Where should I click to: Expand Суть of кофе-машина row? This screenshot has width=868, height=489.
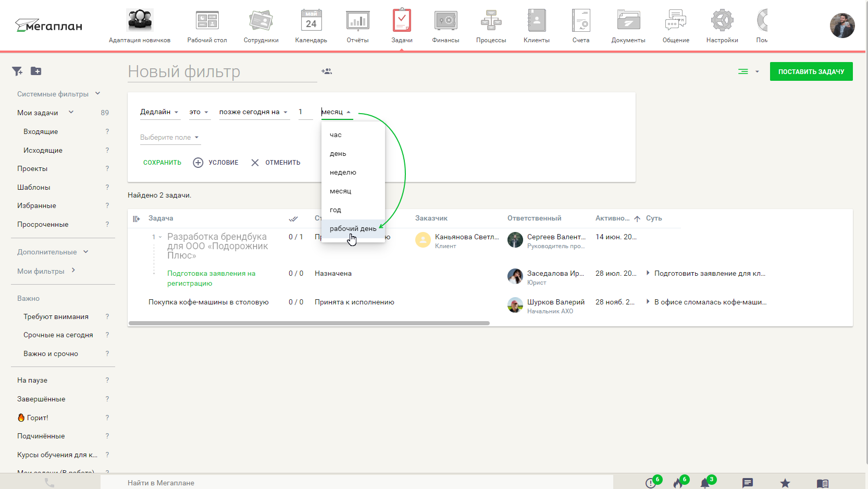click(648, 301)
